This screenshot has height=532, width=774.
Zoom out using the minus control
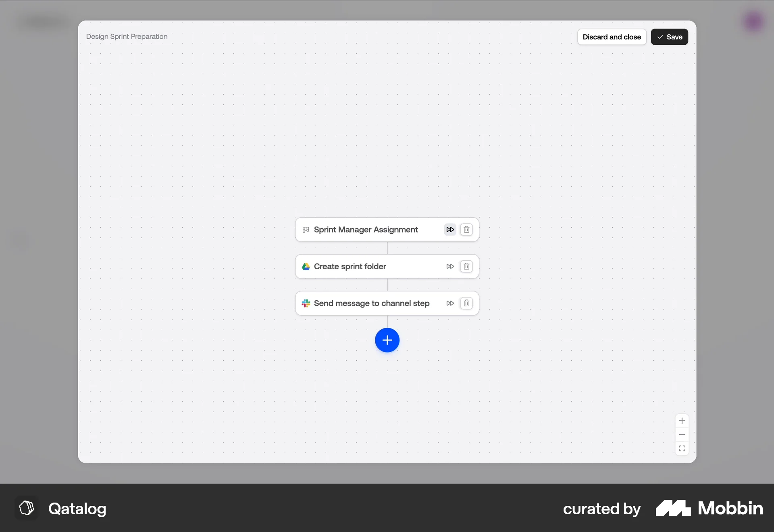pyautogui.click(x=682, y=434)
